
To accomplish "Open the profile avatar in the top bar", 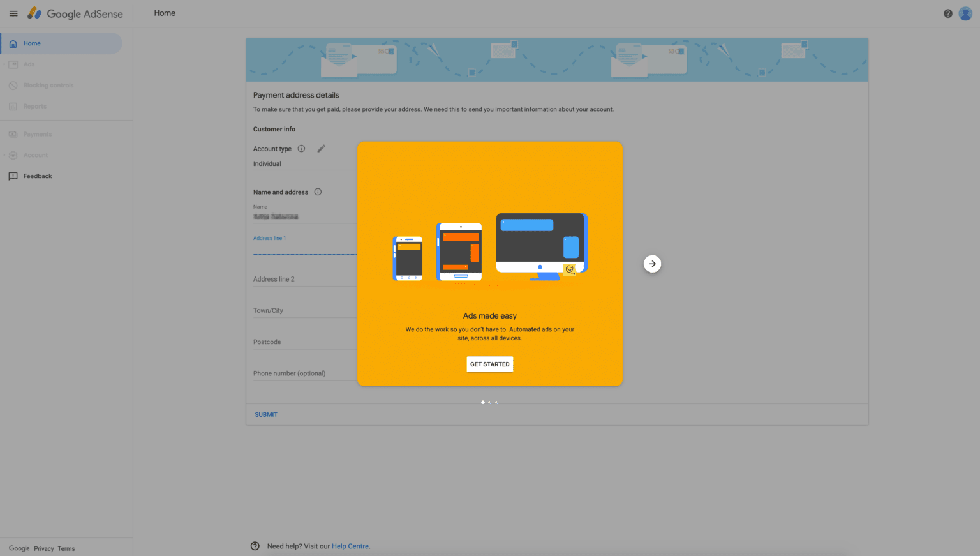I will coord(965,13).
